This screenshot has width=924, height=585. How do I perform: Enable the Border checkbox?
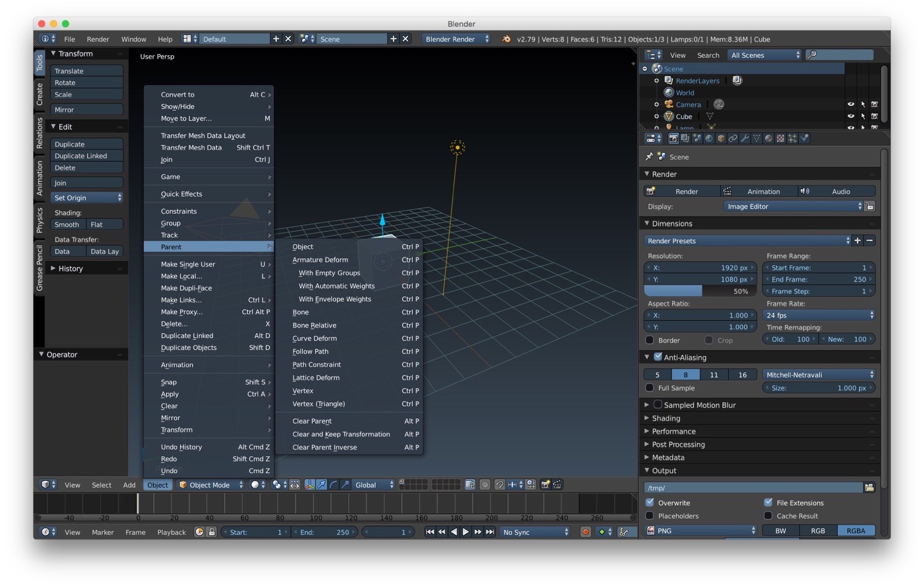(649, 340)
